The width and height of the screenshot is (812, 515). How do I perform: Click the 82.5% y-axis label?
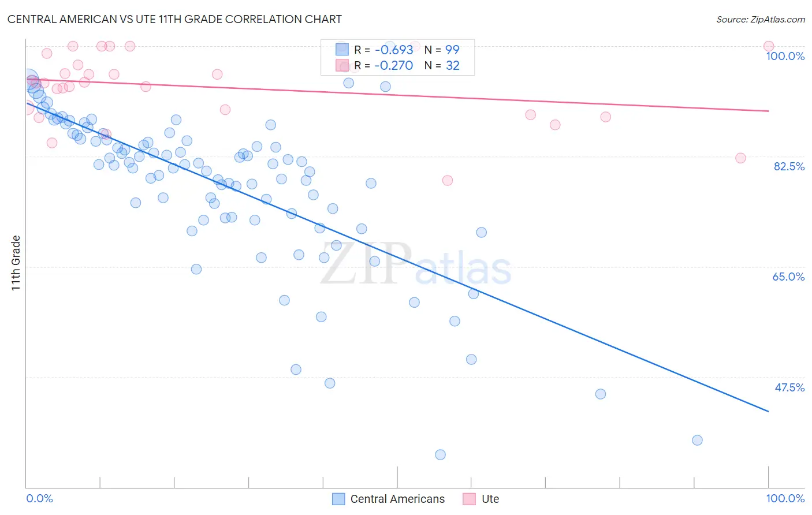(x=789, y=166)
